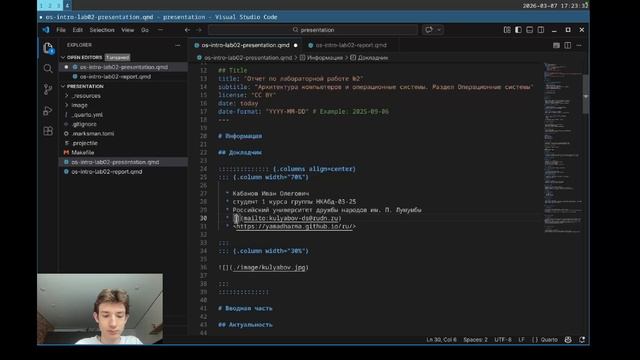Click the command center search box
640x360 pixels.
(x=313, y=30)
